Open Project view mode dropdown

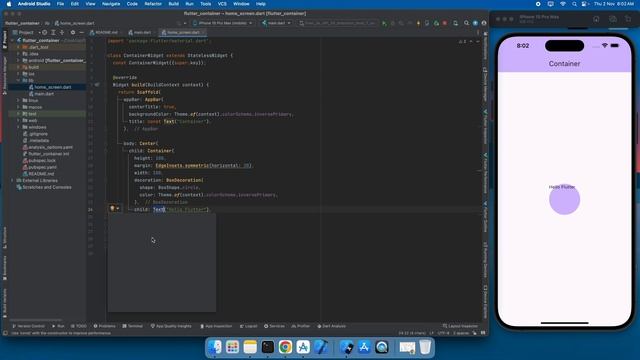[26, 32]
